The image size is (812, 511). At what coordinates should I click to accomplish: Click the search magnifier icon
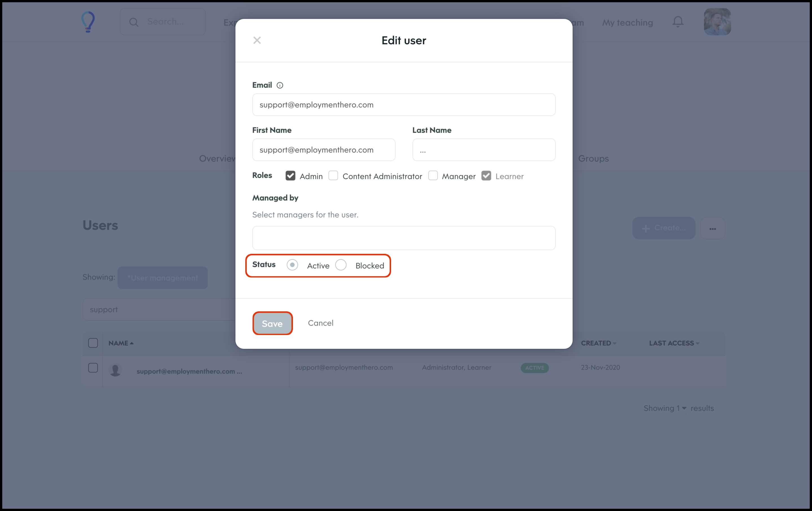pos(134,22)
